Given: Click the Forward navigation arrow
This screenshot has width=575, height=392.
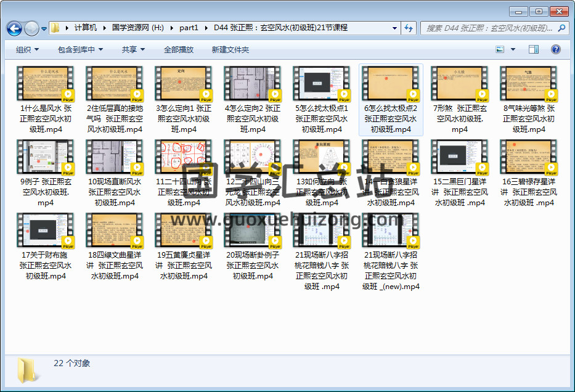Looking at the screenshot, I should coord(31,28).
